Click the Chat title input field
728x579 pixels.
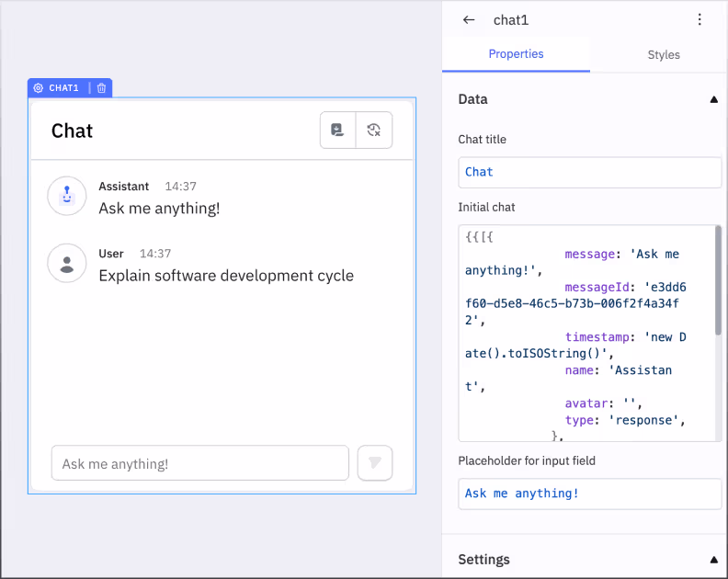pyautogui.click(x=589, y=172)
